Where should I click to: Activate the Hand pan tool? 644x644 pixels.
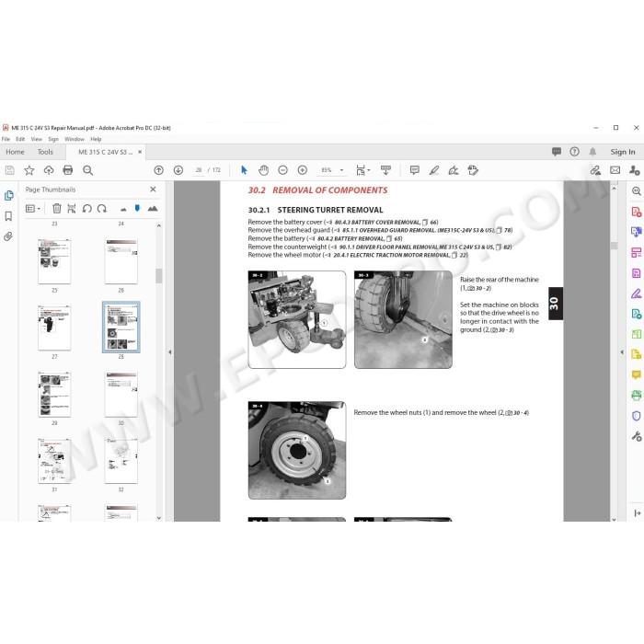(263, 170)
